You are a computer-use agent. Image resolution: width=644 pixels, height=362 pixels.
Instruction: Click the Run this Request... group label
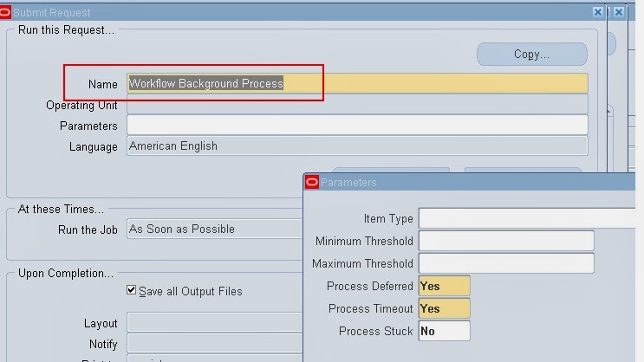coord(66,30)
